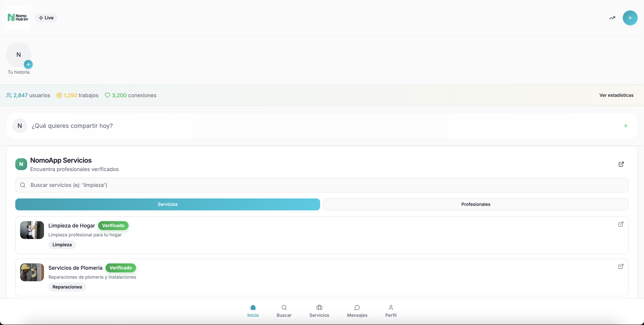
Task: Click the Live badge button
Action: click(x=46, y=18)
